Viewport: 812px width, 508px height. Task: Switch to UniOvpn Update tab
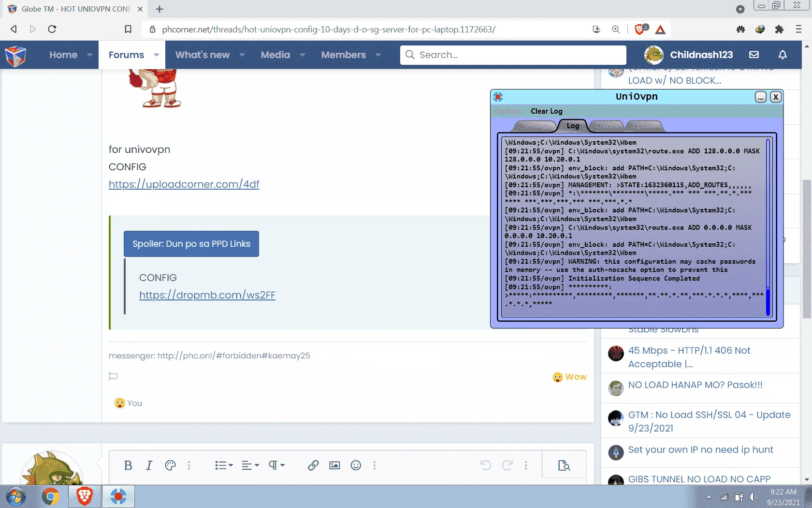click(x=645, y=126)
